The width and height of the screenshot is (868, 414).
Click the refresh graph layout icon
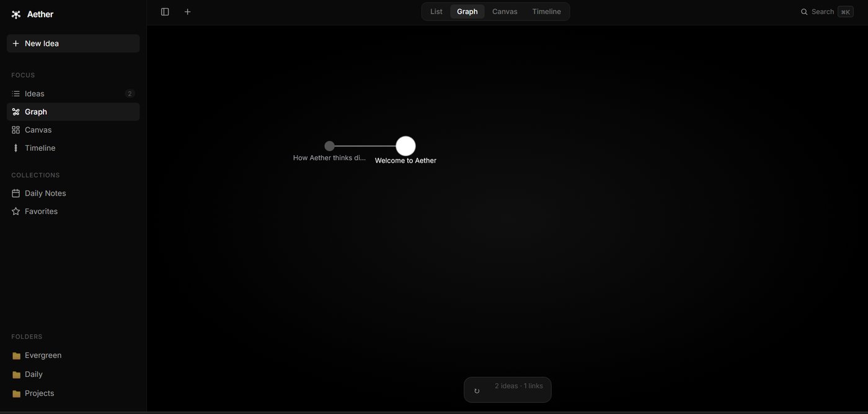477,391
